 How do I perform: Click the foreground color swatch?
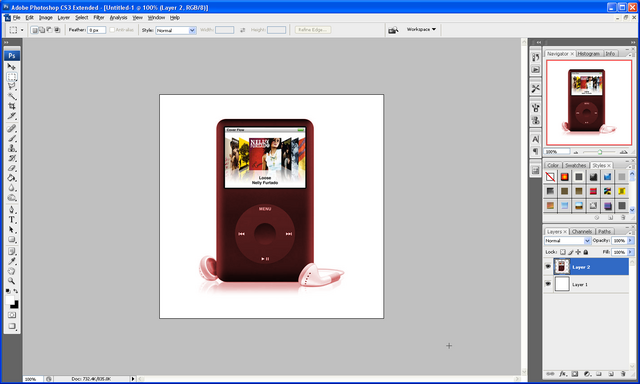[9, 301]
